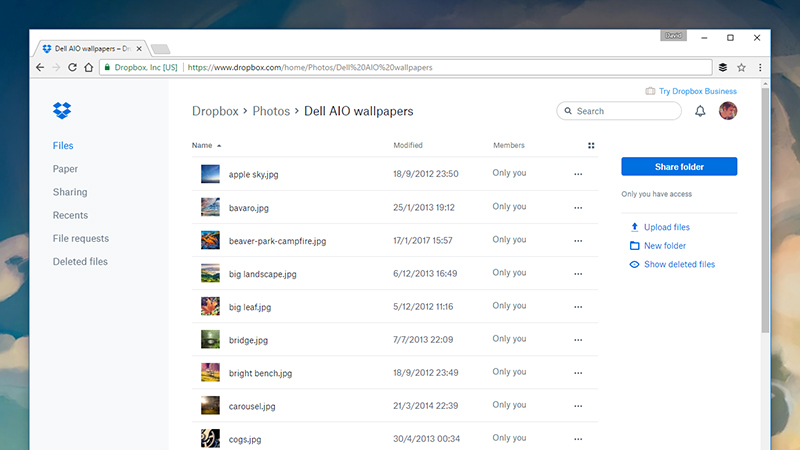Open the big leaf.jpg thumbnail
This screenshot has height=450, width=800.
[210, 307]
